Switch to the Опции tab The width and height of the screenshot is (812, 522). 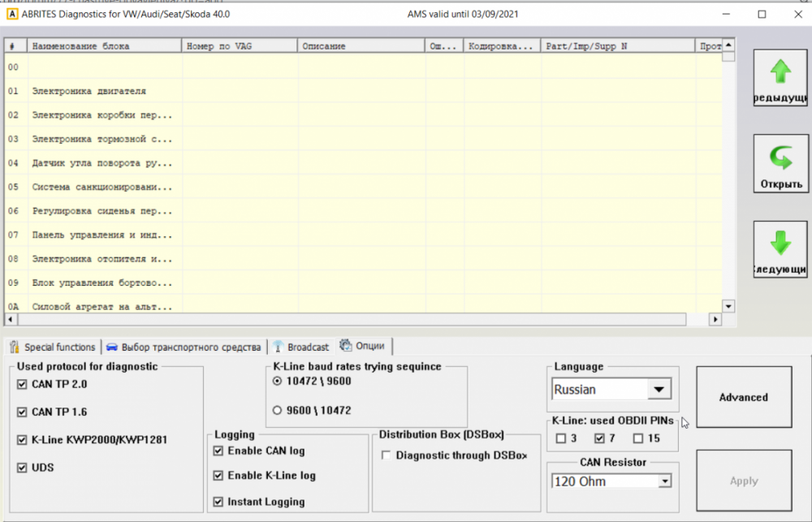click(x=364, y=346)
